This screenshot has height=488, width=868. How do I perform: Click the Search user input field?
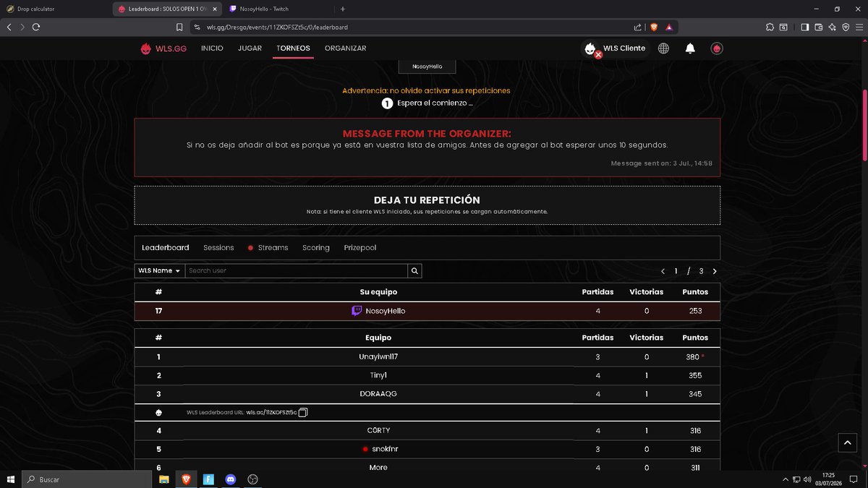pos(297,270)
